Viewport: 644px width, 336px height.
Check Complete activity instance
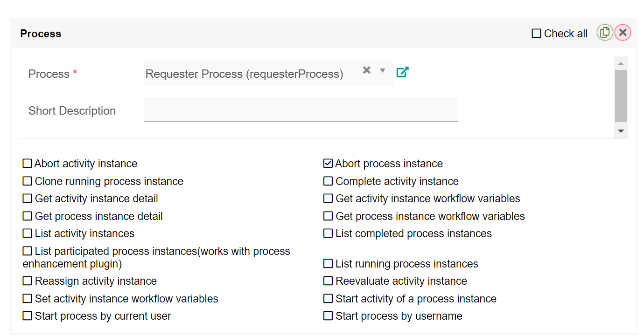pyautogui.click(x=328, y=181)
